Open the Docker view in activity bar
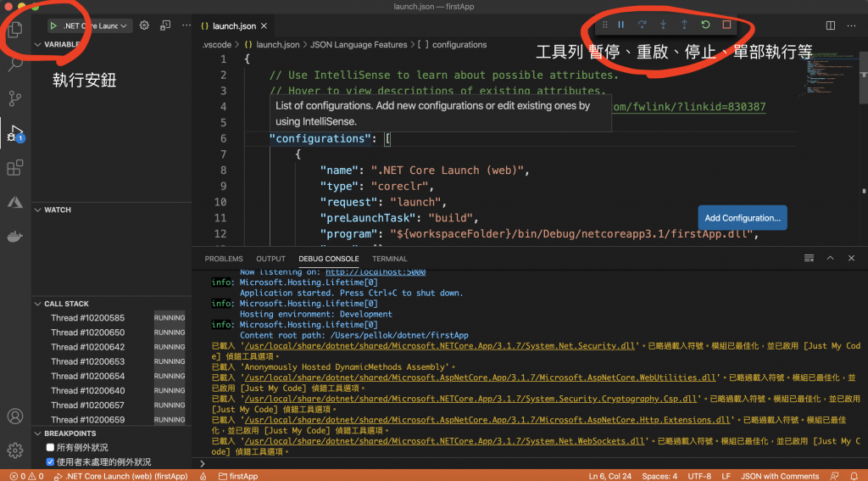The width and height of the screenshot is (868, 481). click(15, 237)
